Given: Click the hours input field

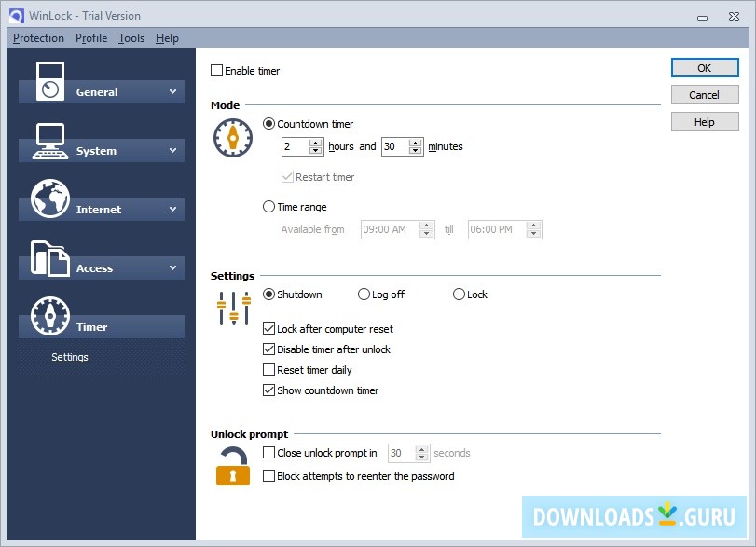Looking at the screenshot, I should pyautogui.click(x=296, y=146).
